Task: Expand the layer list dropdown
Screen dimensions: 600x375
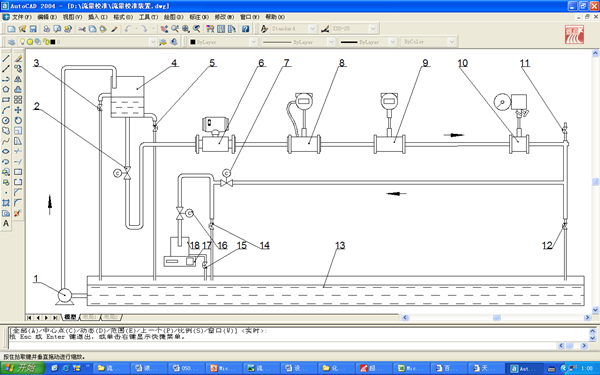Action: pyautogui.click(x=153, y=42)
